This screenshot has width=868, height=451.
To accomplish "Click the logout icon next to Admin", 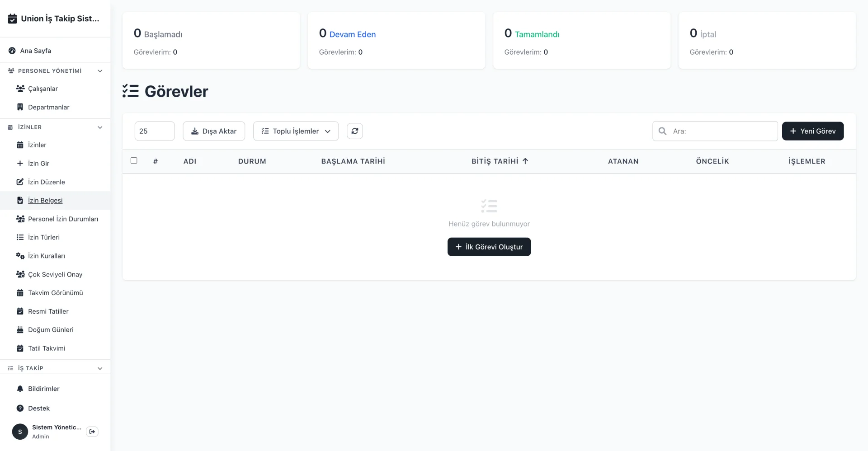I will click(x=92, y=432).
